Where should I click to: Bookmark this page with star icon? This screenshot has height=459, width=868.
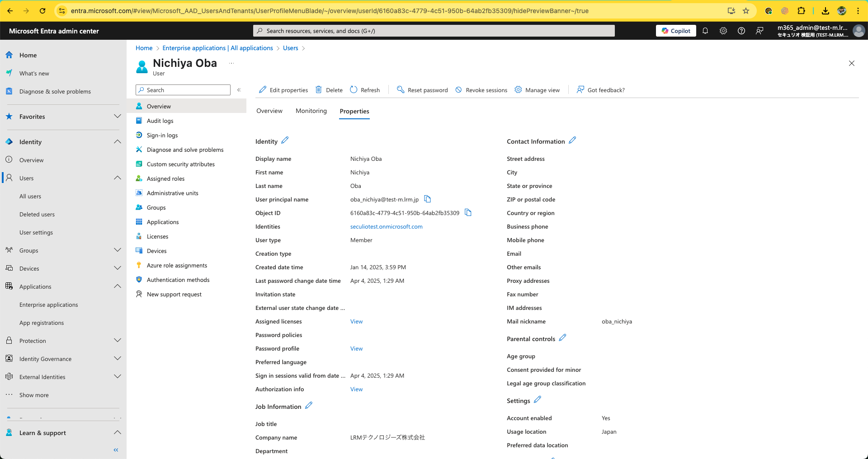pos(746,11)
